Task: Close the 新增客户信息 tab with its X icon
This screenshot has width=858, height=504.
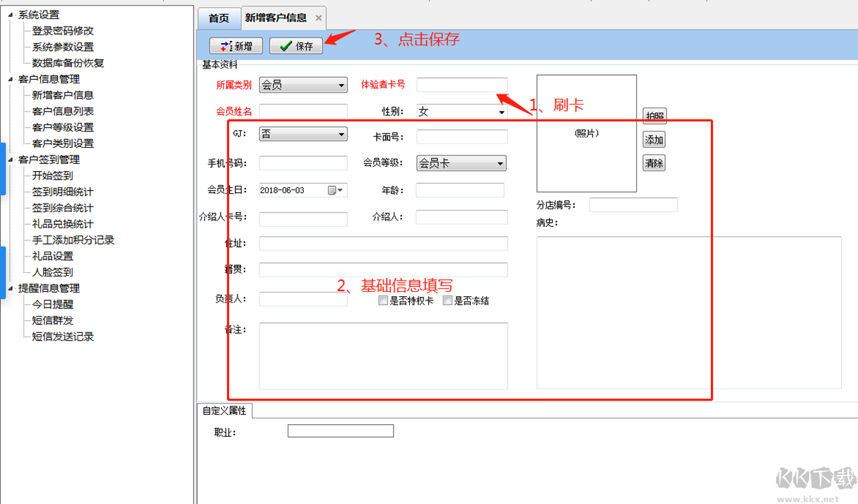Action: tap(319, 19)
